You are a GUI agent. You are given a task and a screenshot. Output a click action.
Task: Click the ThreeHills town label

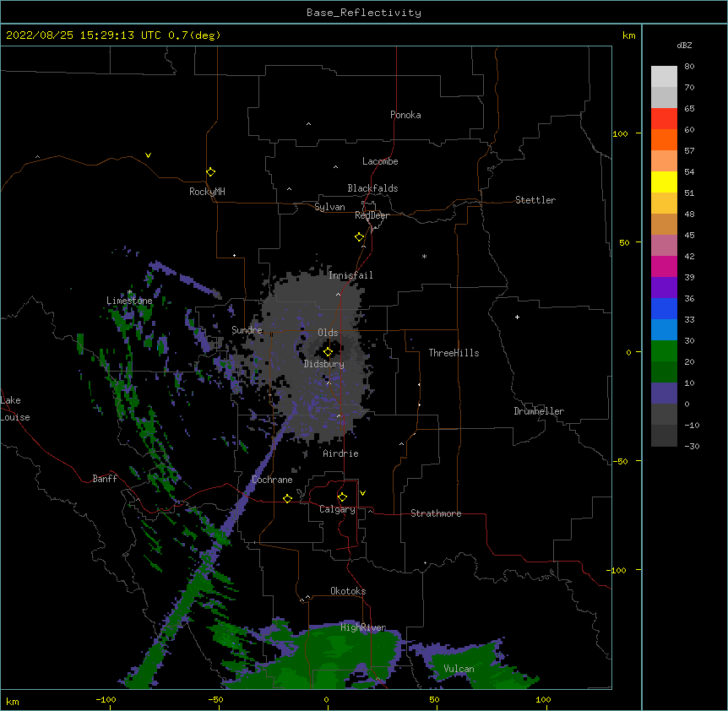pos(454,353)
